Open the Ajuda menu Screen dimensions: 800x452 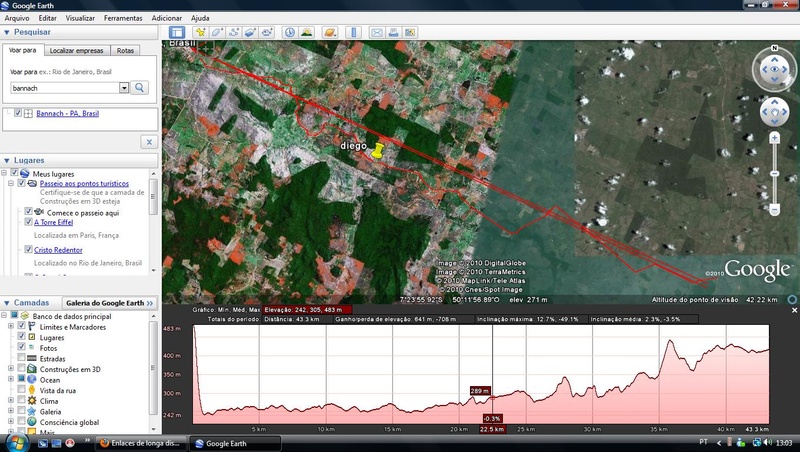click(200, 18)
